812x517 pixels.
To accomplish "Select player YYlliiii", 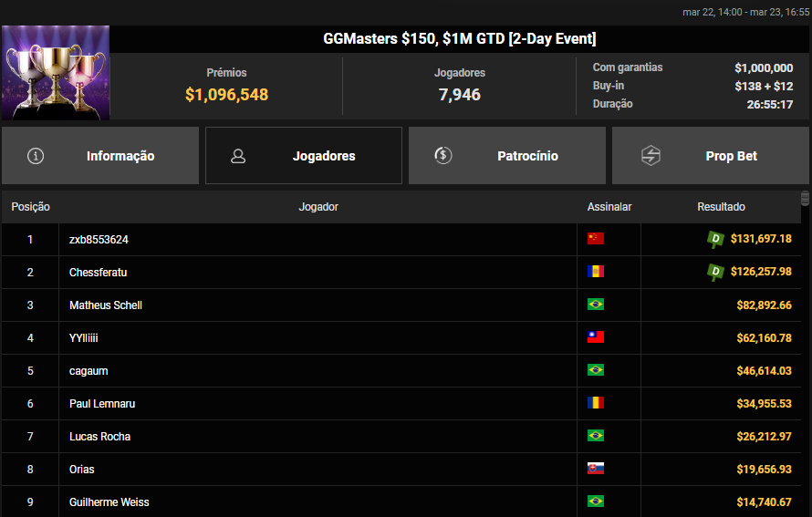I will coord(83,338).
